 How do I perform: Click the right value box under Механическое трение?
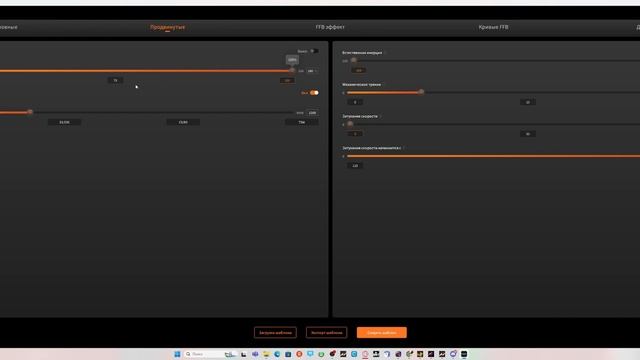528,102
